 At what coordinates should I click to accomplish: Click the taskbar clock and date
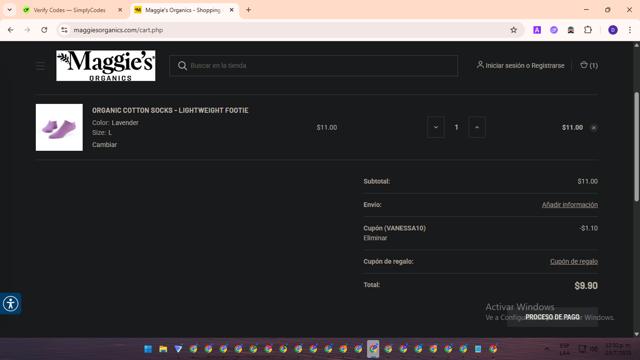click(x=618, y=349)
